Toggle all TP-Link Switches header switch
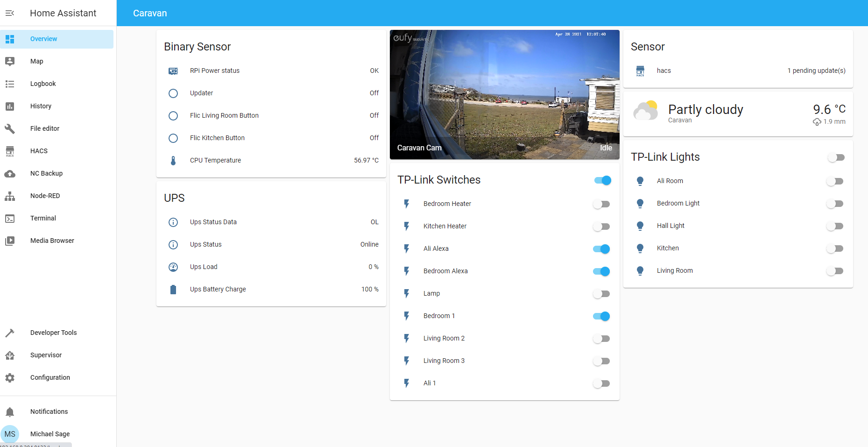The width and height of the screenshot is (868, 447). click(x=602, y=180)
